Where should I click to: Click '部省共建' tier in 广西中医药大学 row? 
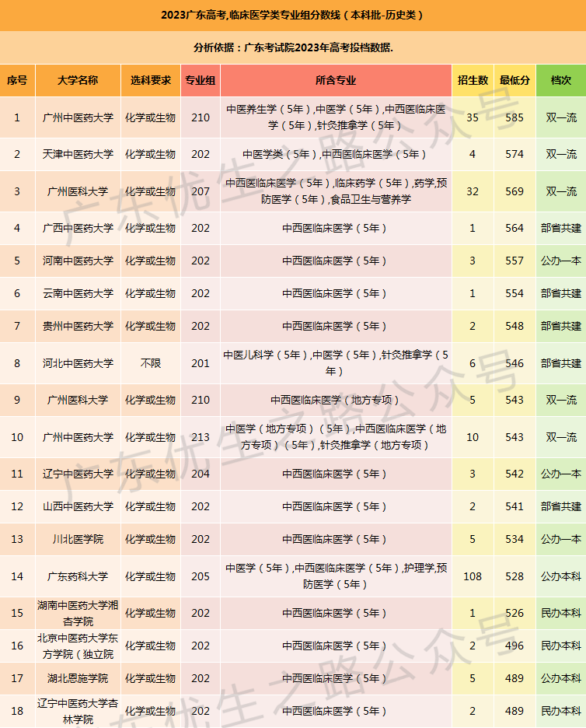point(561,228)
